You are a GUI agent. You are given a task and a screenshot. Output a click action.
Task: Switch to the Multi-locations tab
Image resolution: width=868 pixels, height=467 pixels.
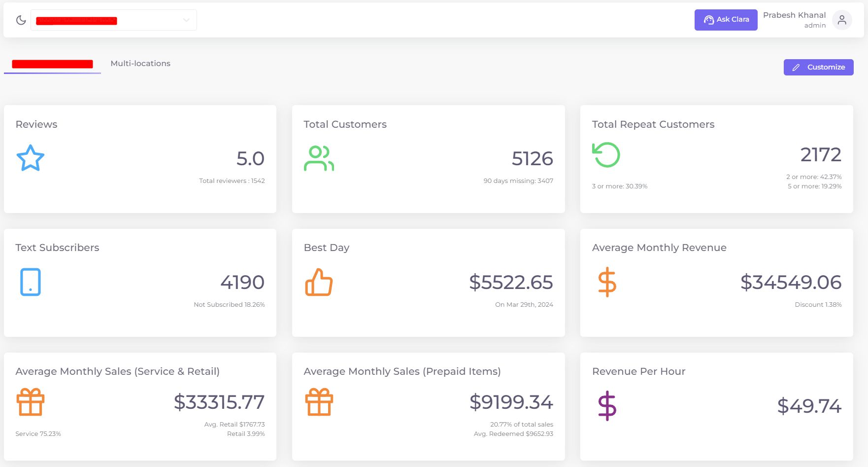click(140, 63)
